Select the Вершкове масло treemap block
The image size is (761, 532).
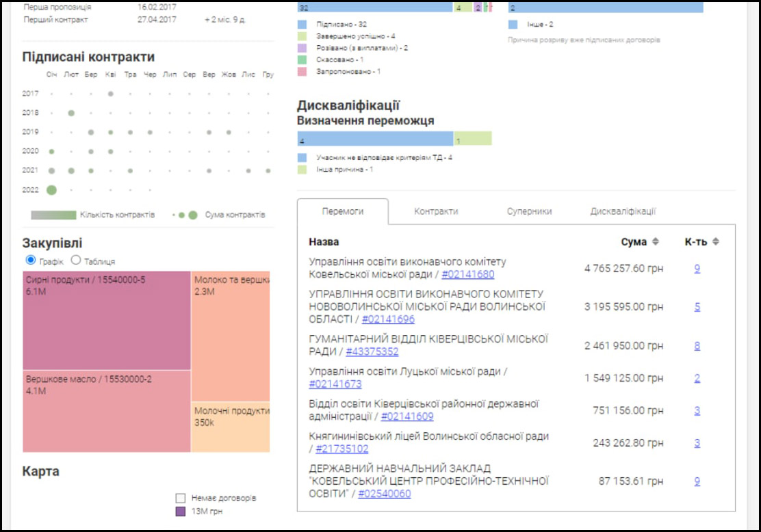[107, 411]
